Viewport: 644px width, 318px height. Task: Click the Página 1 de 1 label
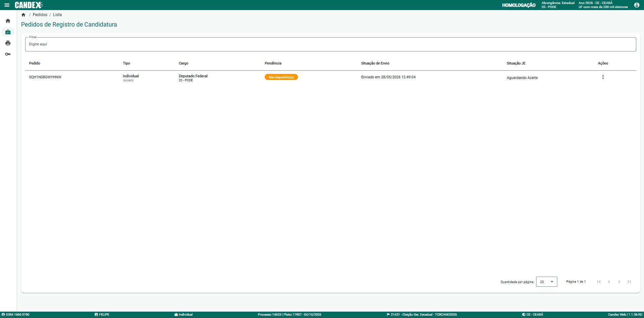[576, 282]
